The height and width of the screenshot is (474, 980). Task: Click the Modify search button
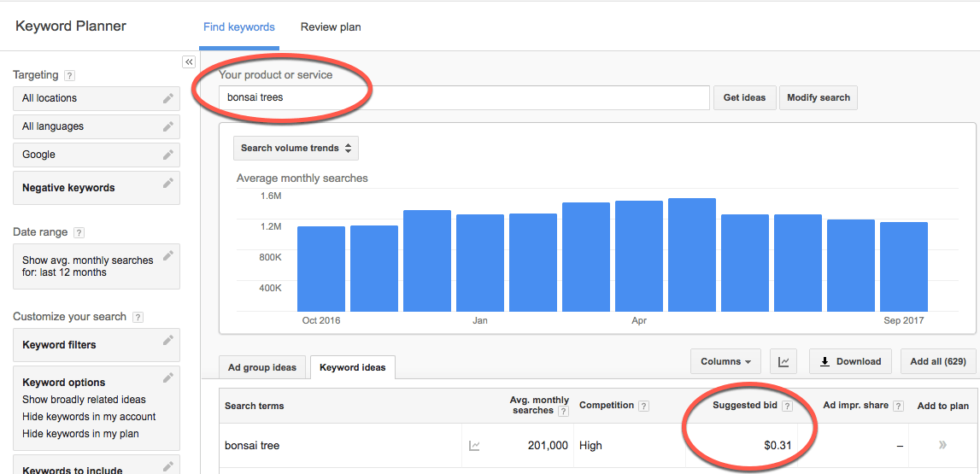pos(818,97)
